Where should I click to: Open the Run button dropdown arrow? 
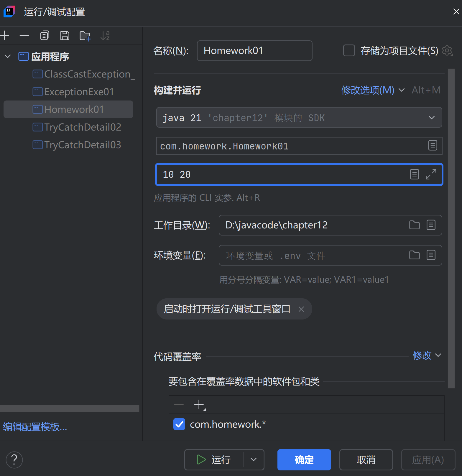pyautogui.click(x=254, y=460)
